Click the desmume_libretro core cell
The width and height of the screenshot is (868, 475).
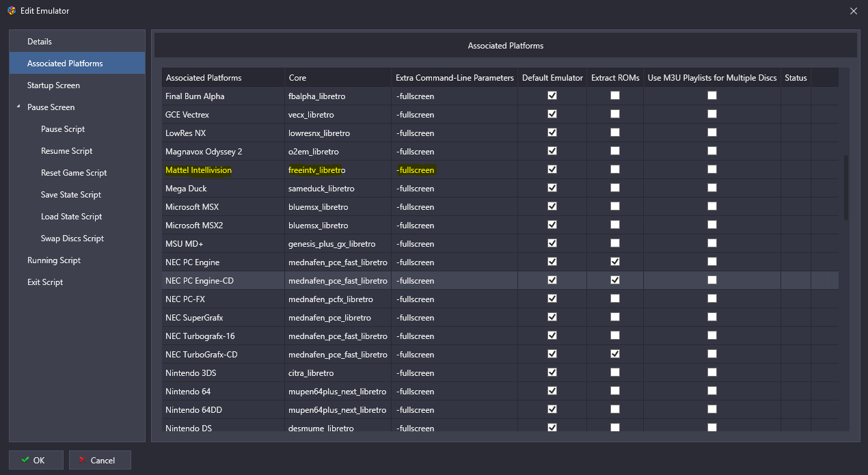click(338, 426)
